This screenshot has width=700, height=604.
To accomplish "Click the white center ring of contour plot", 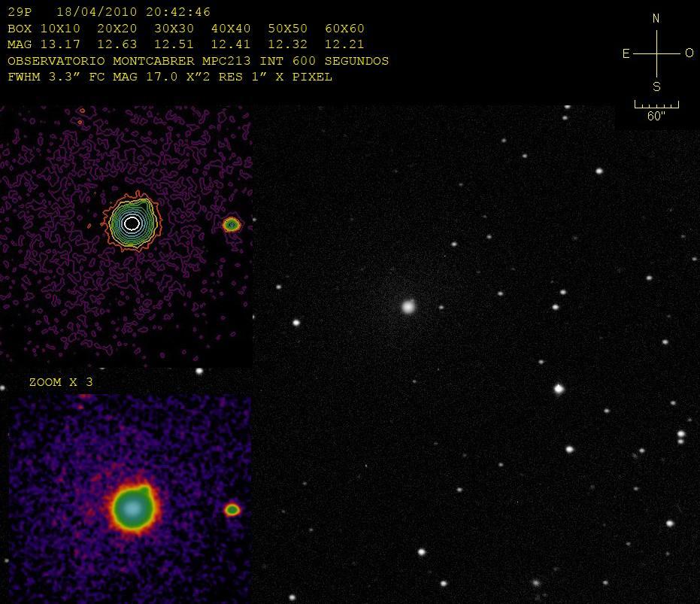I will 132,223.
